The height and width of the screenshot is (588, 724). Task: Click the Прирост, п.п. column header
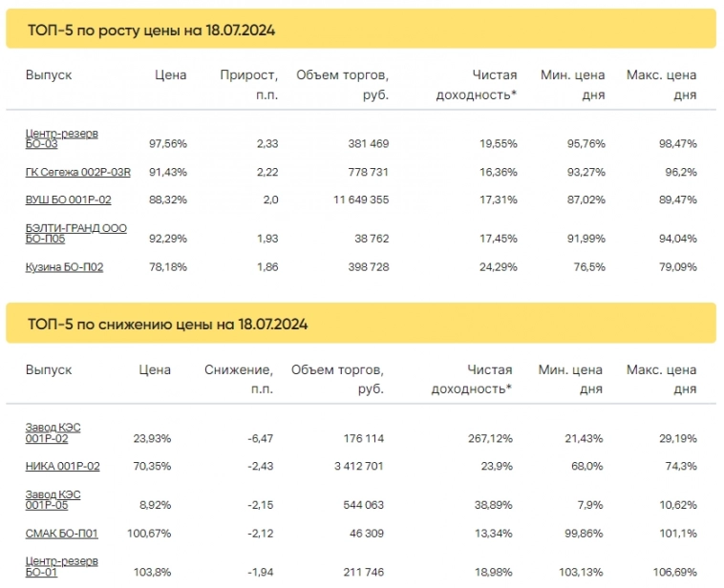(x=249, y=84)
